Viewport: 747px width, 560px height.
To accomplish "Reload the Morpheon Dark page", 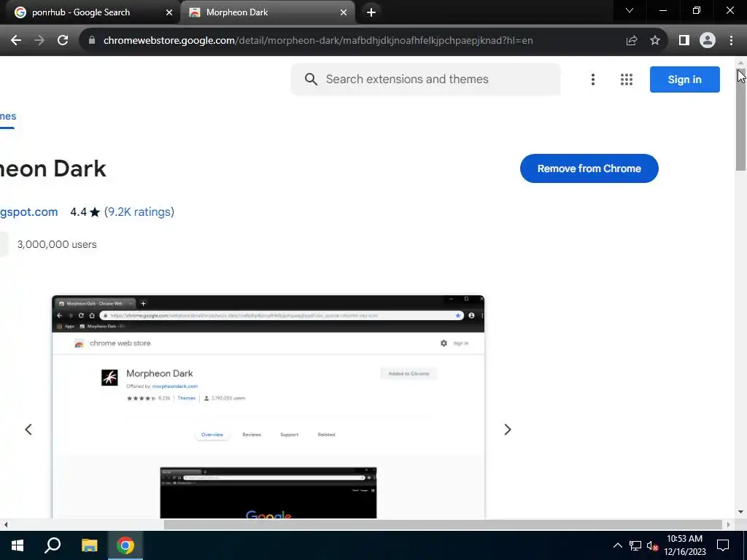I will pyautogui.click(x=63, y=41).
